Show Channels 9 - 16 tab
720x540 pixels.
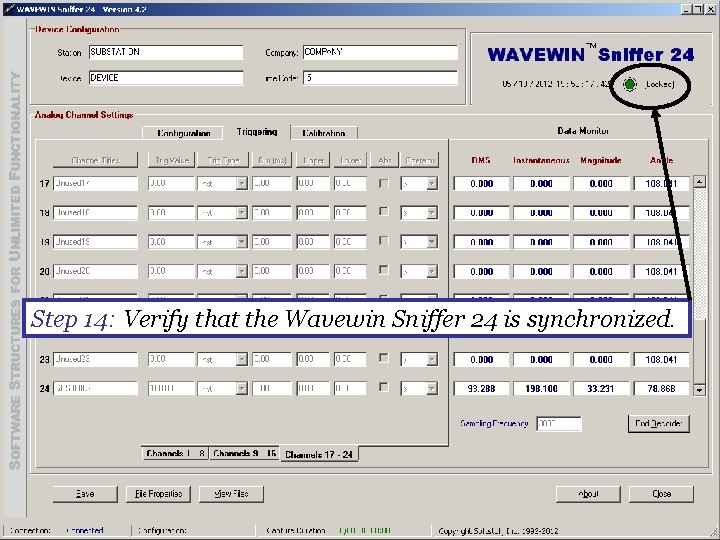click(244, 453)
